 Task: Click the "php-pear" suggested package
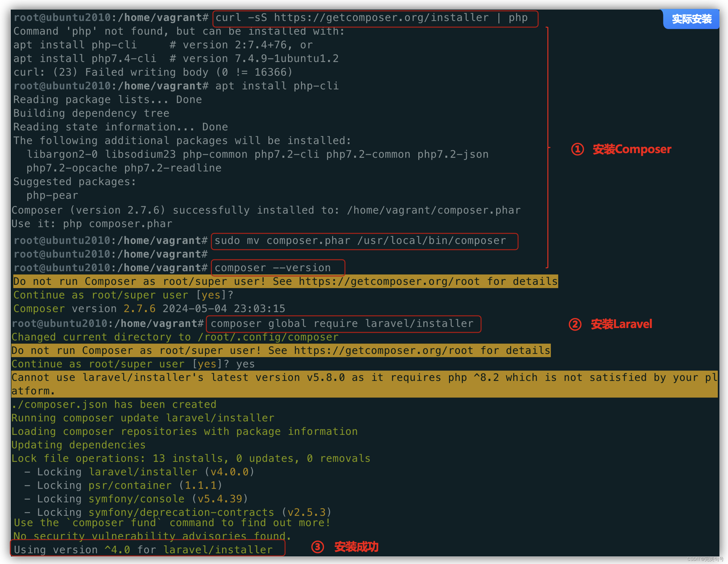tap(52, 195)
